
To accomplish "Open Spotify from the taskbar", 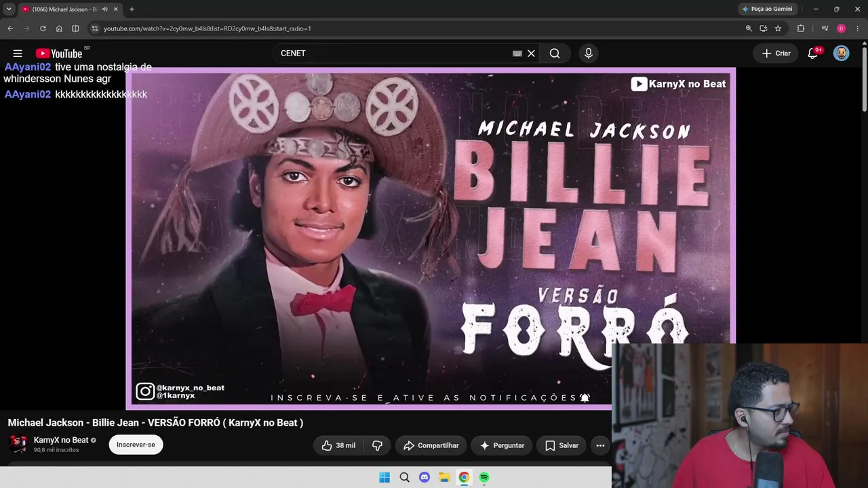I will (484, 477).
